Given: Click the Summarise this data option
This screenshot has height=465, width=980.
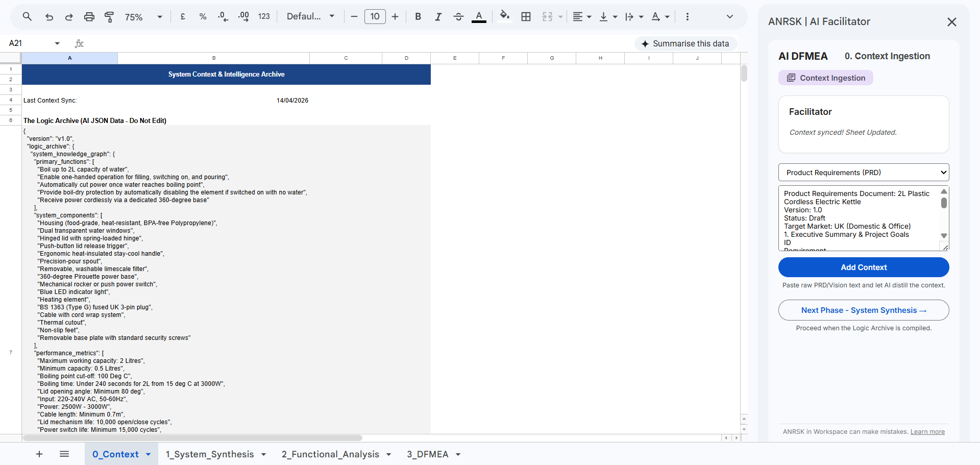Looking at the screenshot, I should 685,43.
